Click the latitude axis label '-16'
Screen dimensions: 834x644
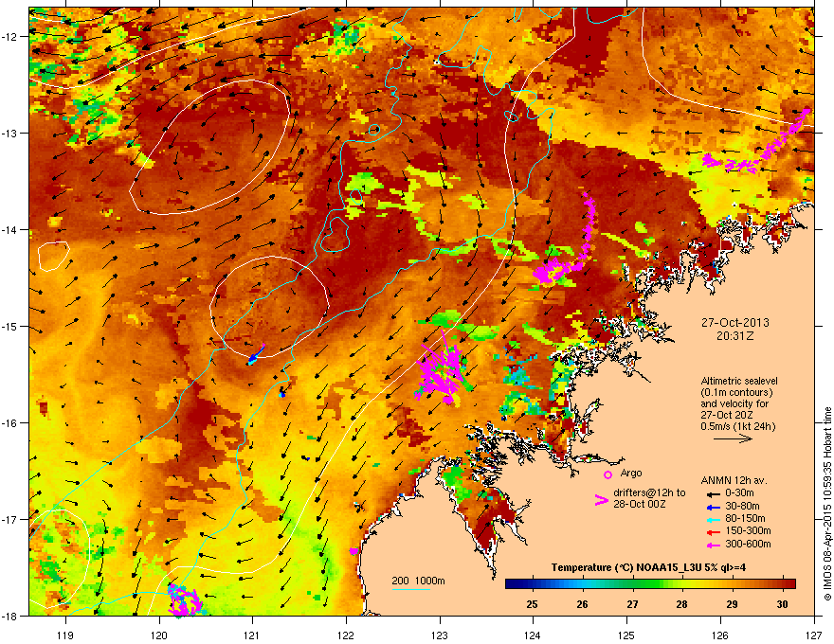coord(9,423)
